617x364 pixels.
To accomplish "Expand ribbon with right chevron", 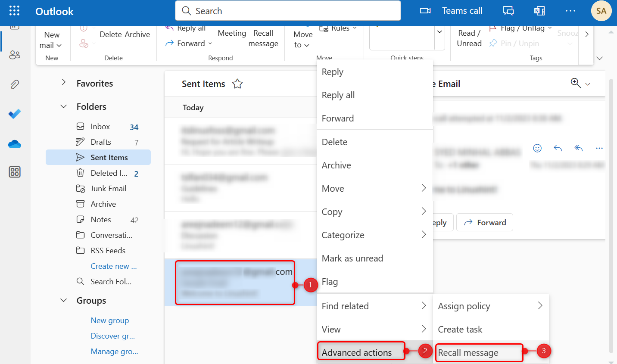I will pos(587,34).
